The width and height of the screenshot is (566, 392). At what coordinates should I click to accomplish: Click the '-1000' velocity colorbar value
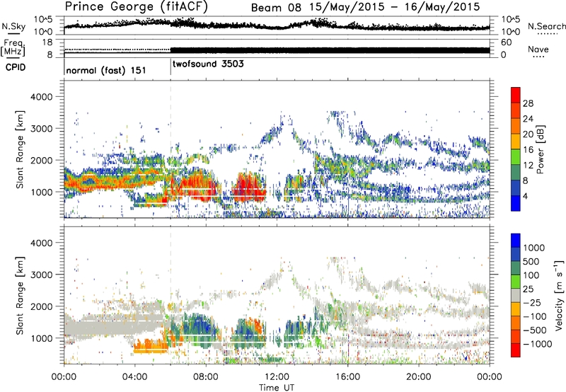pos(538,344)
